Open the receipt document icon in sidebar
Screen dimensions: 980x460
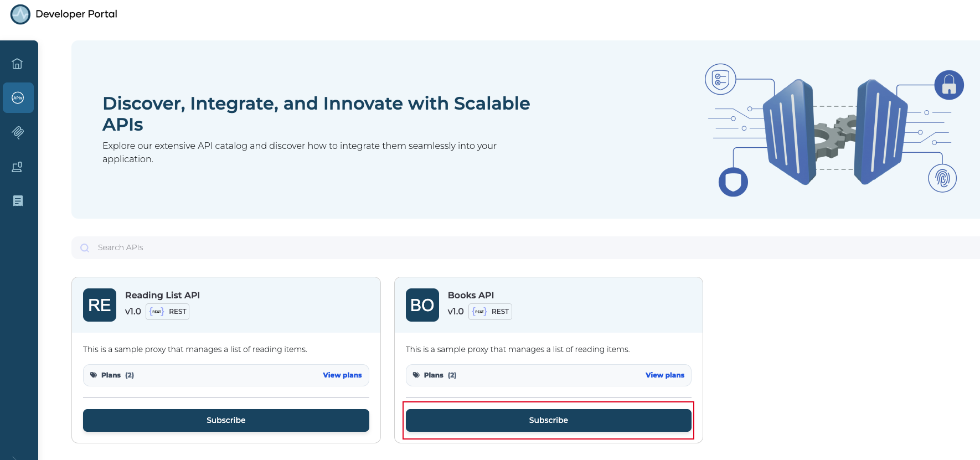[18, 201]
